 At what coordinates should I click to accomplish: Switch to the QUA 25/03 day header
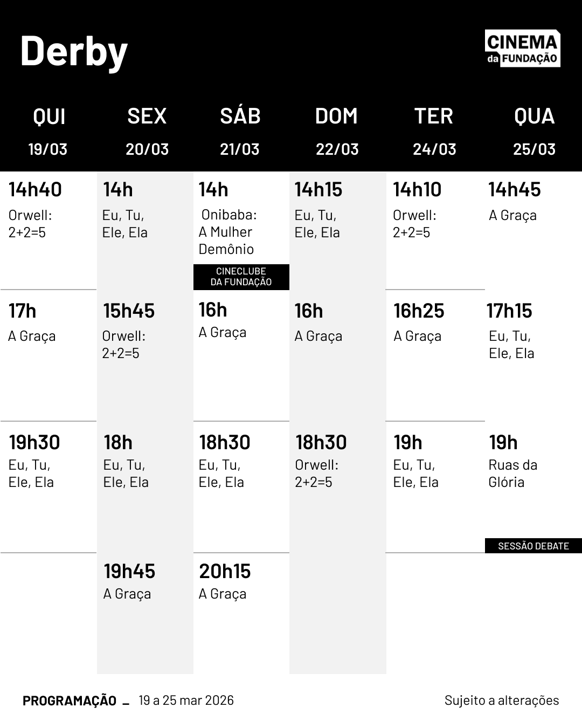point(533,131)
